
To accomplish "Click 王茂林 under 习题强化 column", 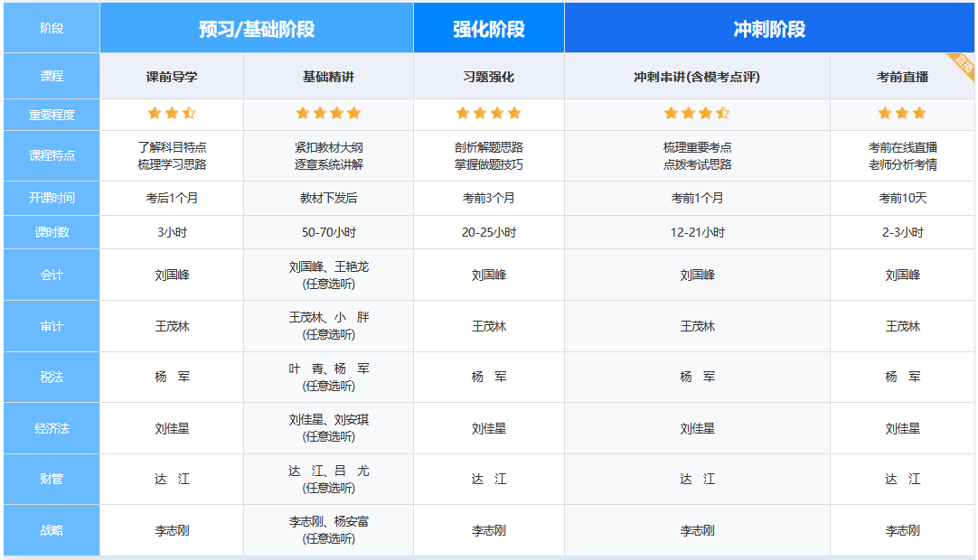I will coord(488,326).
